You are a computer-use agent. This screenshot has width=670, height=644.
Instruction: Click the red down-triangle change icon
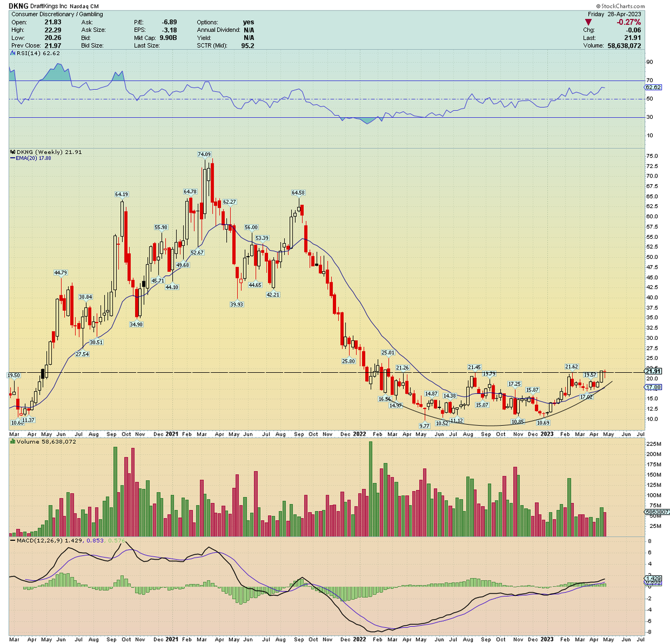click(x=588, y=22)
